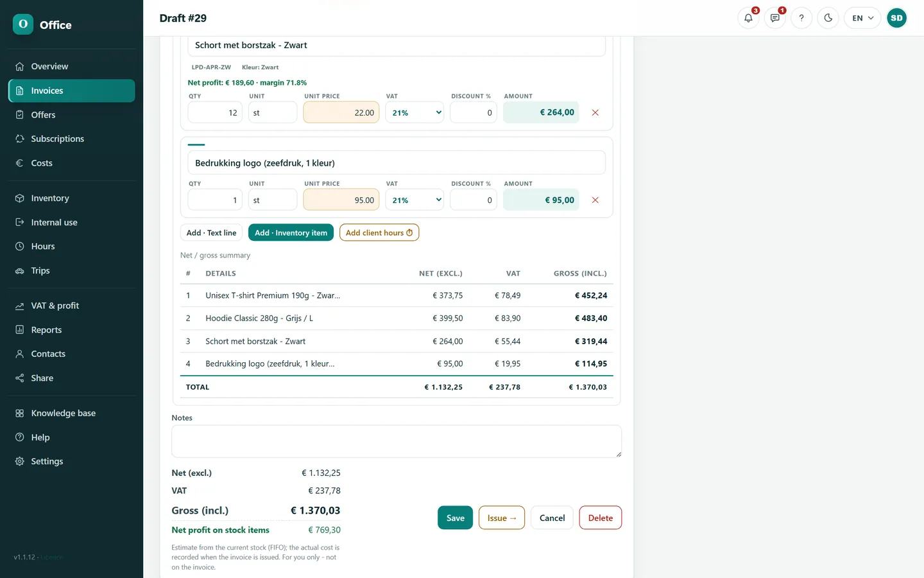Remove the Bedrukking logo line
The height and width of the screenshot is (578, 924).
[595, 200]
